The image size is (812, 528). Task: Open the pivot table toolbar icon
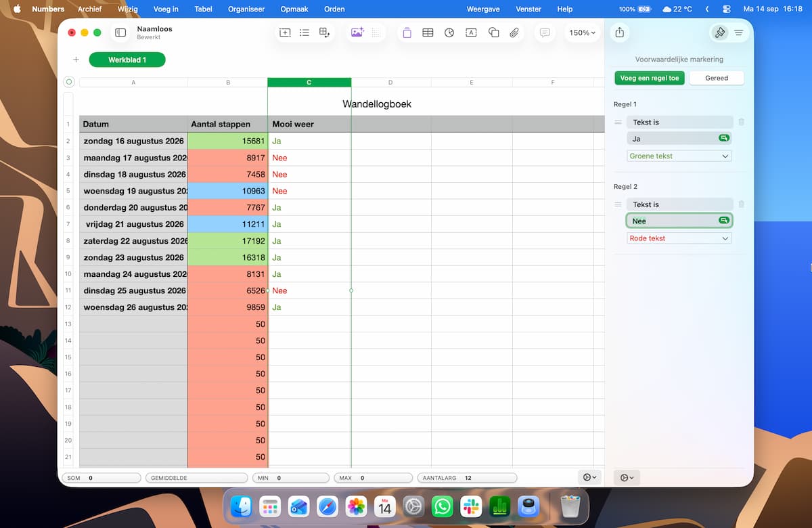pyautogui.click(x=325, y=32)
